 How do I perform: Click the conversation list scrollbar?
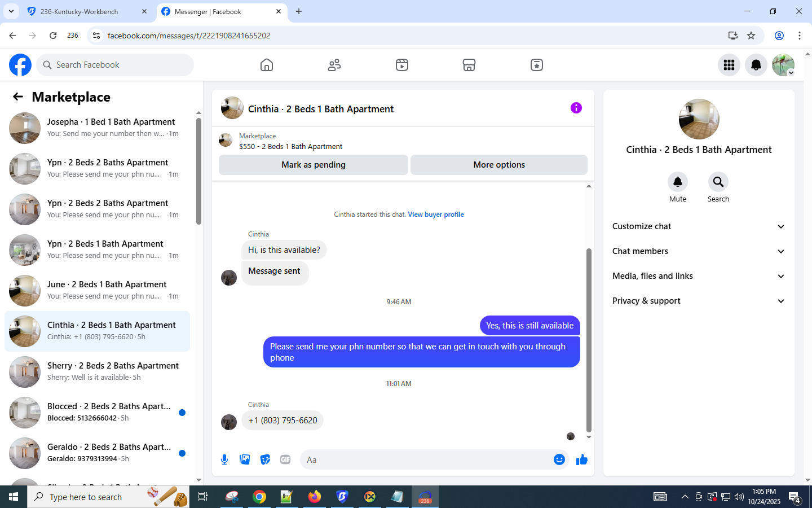tap(198, 172)
